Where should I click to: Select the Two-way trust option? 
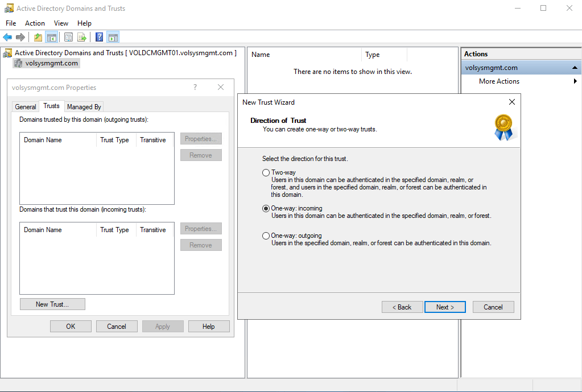click(266, 172)
